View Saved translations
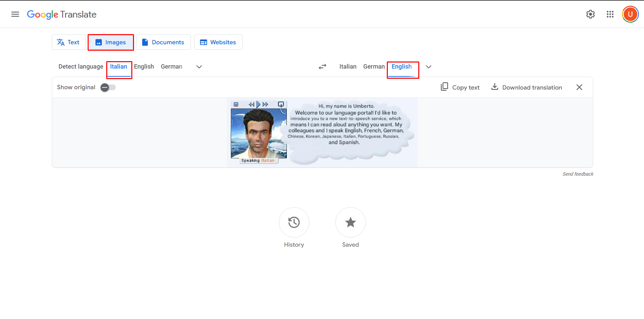The height and width of the screenshot is (319, 644). [350, 222]
